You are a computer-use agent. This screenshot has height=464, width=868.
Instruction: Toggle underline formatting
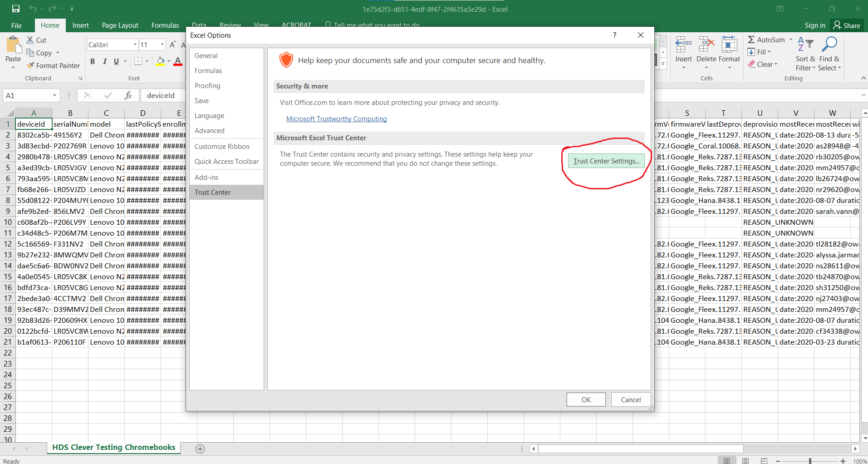[116, 61]
